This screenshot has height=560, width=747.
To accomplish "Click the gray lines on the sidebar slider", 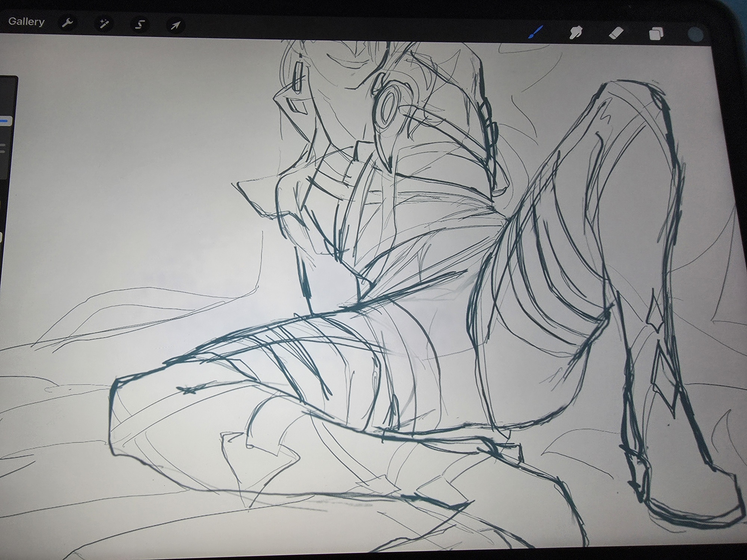I will [x=2, y=148].
